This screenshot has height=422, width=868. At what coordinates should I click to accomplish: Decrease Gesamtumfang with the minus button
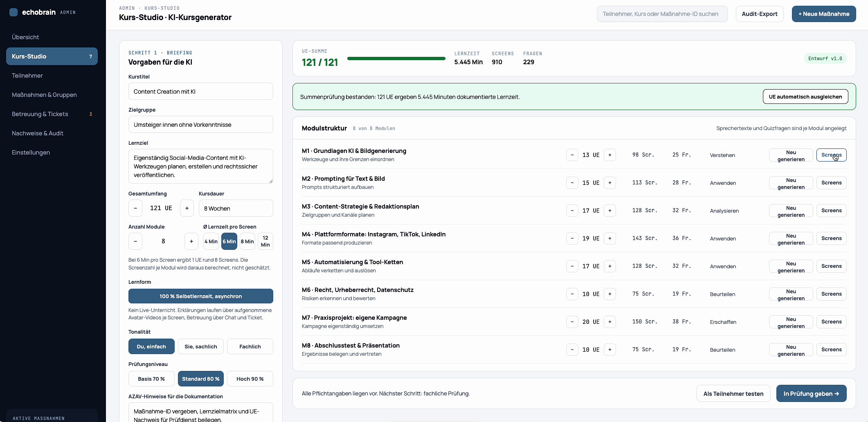(135, 208)
